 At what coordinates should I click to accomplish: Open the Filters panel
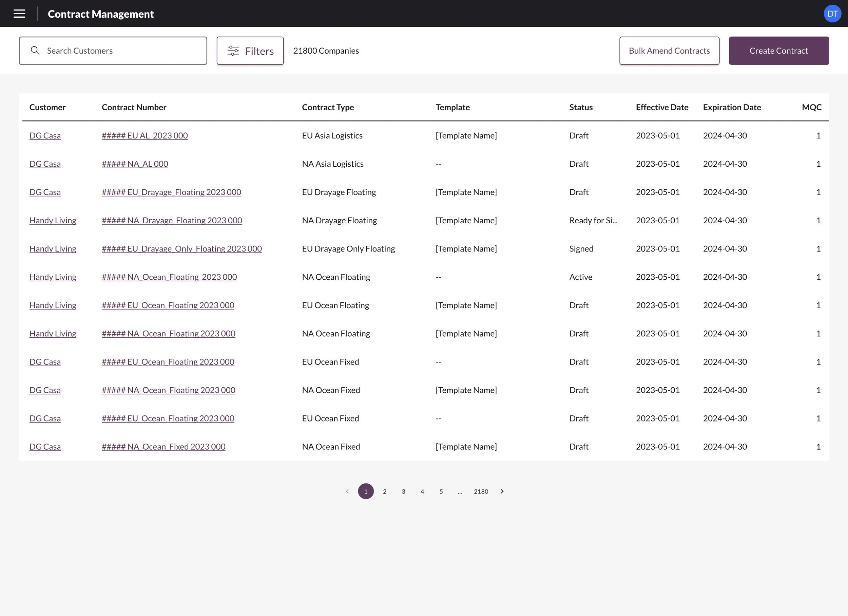pyautogui.click(x=250, y=51)
